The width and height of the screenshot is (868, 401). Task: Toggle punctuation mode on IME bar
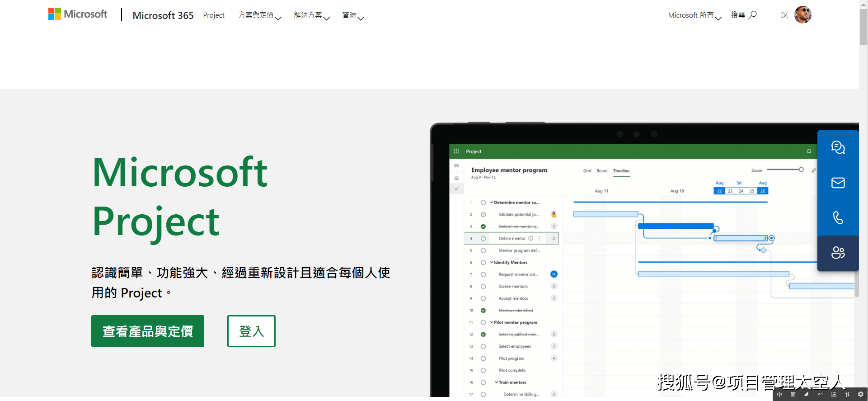point(820,395)
